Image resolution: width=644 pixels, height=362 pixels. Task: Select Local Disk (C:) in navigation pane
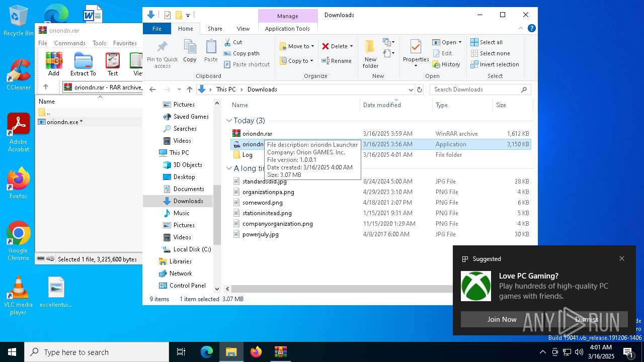[192, 249]
